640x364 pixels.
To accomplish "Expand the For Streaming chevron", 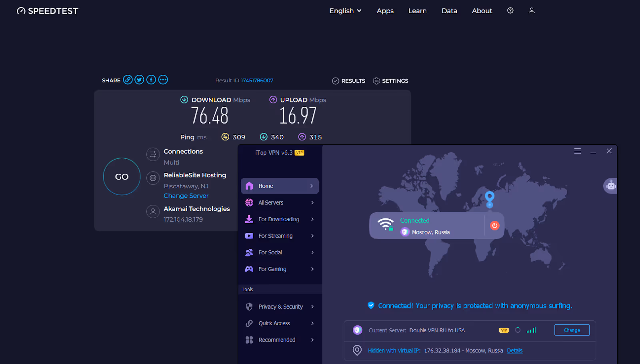I will click(312, 236).
